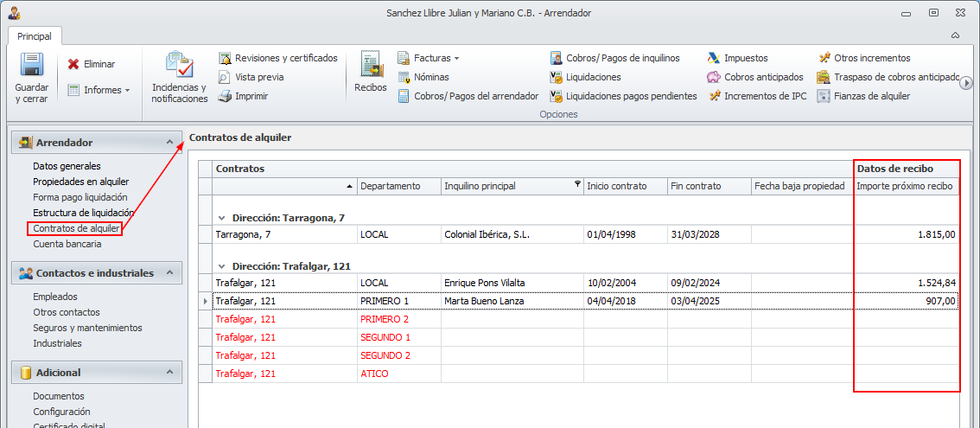This screenshot has width=980, height=428.
Task: Collapse the Dirección: Trafalgar, 121 group
Action: tap(222, 266)
